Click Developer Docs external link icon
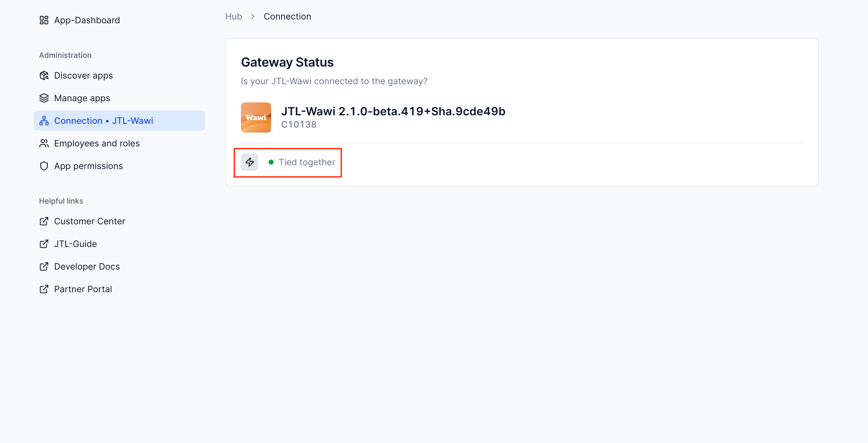Image resolution: width=868 pixels, height=443 pixels. coord(44,266)
